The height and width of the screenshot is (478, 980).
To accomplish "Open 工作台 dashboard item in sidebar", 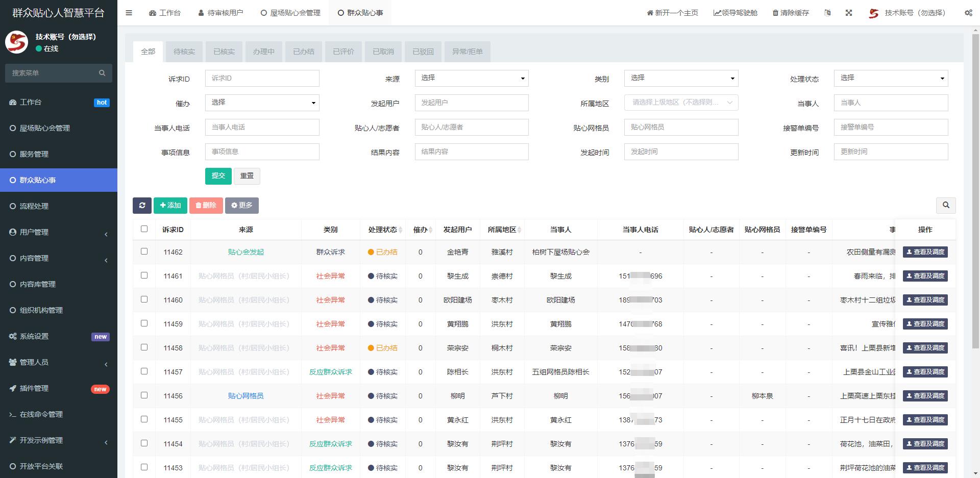I will [59, 102].
